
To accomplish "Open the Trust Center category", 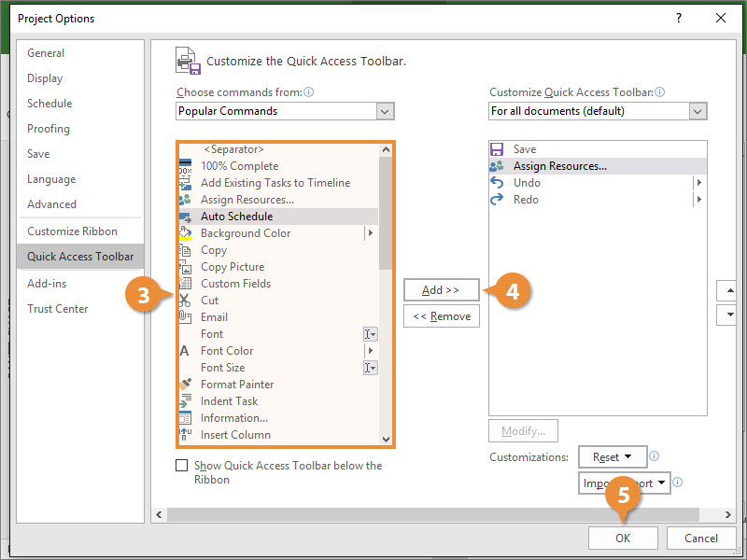I will (58, 309).
